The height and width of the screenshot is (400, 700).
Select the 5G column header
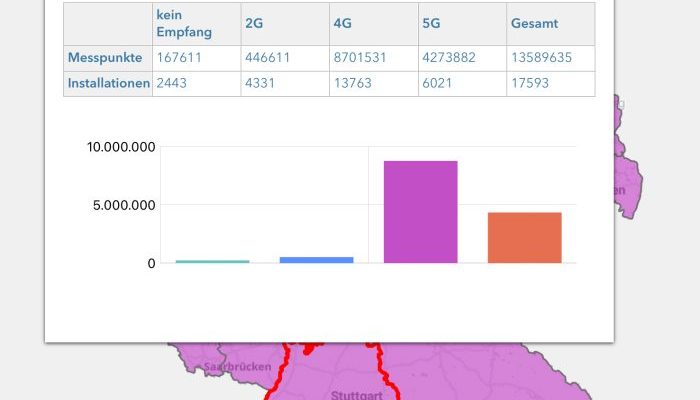point(431,23)
